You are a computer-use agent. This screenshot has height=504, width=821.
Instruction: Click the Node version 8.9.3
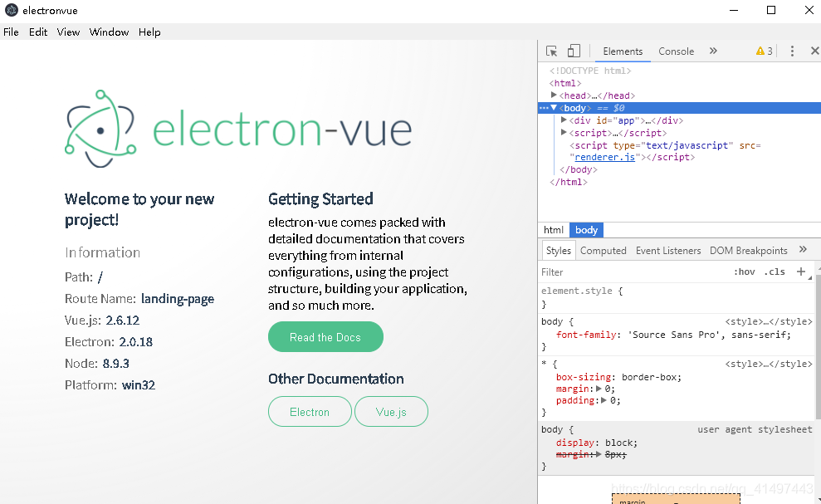click(115, 364)
